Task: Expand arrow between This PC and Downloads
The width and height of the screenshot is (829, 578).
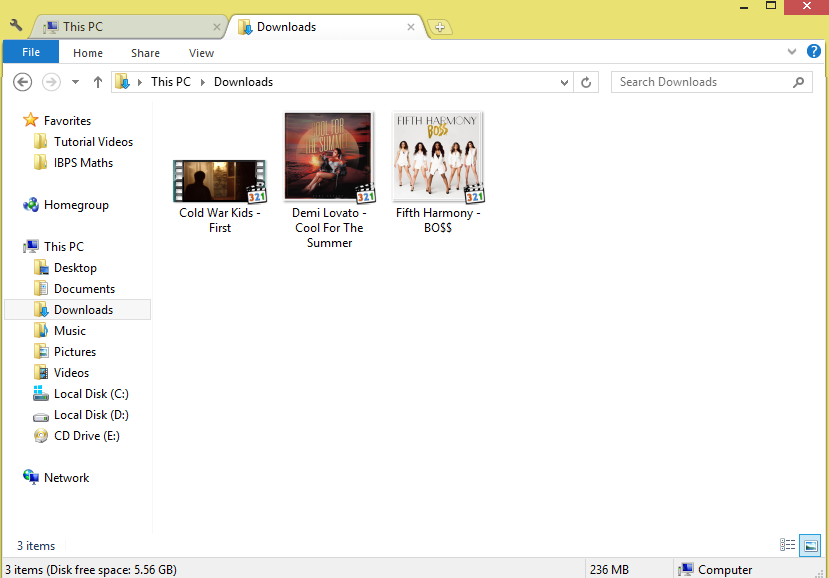Action: 202,82
